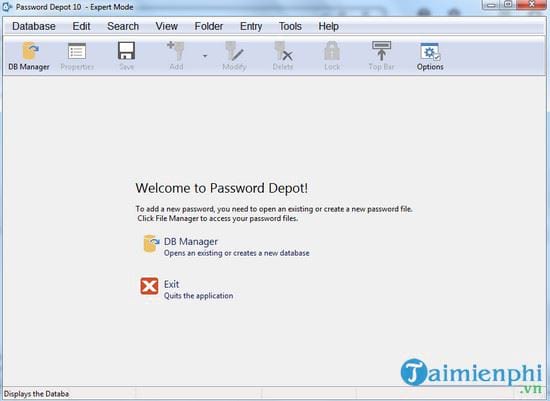
Task: Open the Tools menu
Action: pyautogui.click(x=290, y=26)
